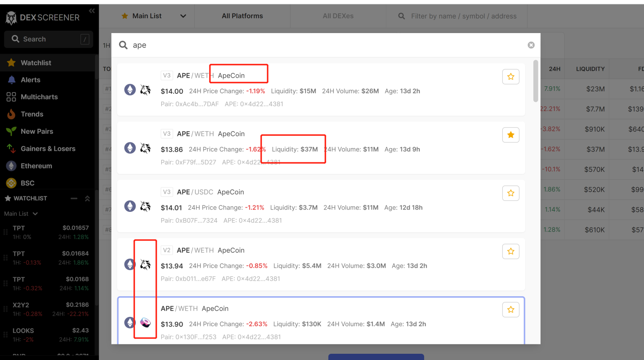Open TPT watchlist entry priced $0.0168
This screenshot has height=360, width=644.
[x=47, y=283]
